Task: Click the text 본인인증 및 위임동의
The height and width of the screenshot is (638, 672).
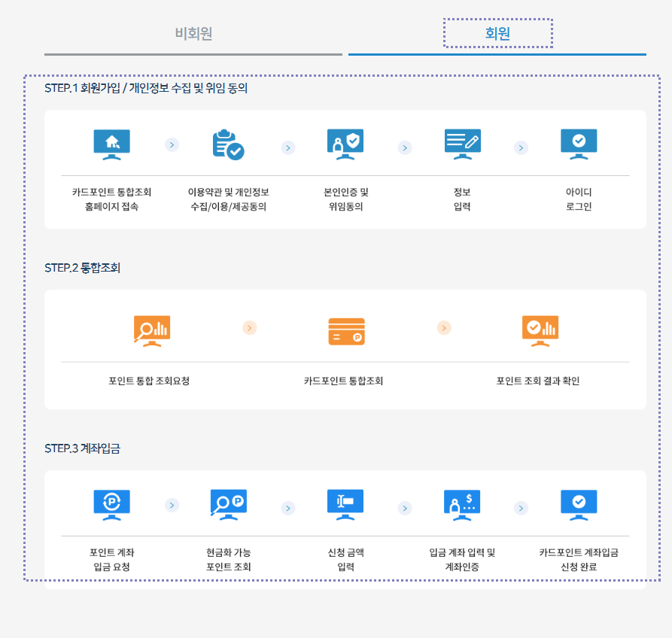Action: click(346, 199)
